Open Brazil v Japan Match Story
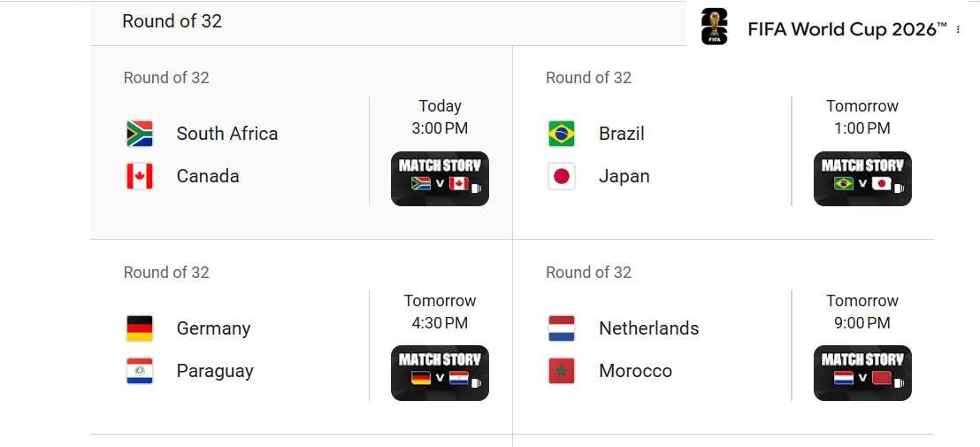 (x=862, y=179)
